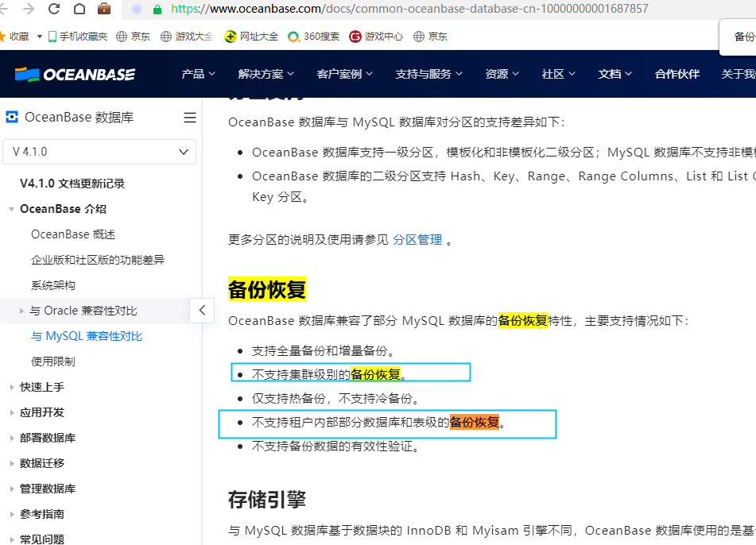Expand 部署数据库 section
This screenshot has height=545, width=756.
pyautogui.click(x=12, y=438)
